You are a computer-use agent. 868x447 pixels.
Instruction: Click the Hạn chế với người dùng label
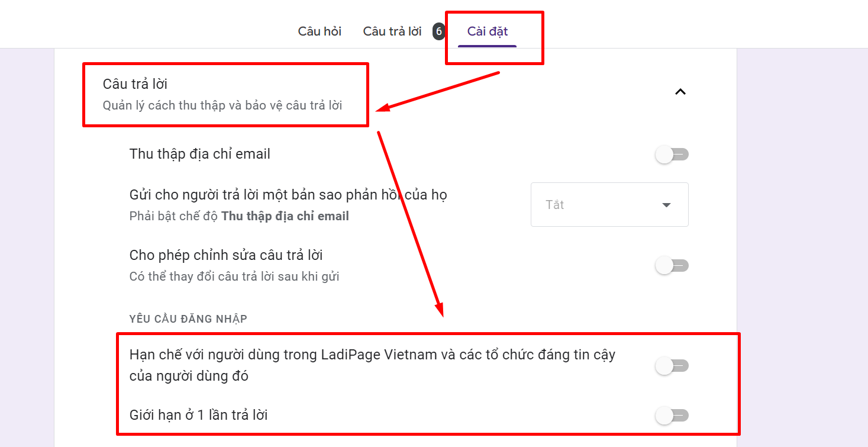tap(372, 355)
